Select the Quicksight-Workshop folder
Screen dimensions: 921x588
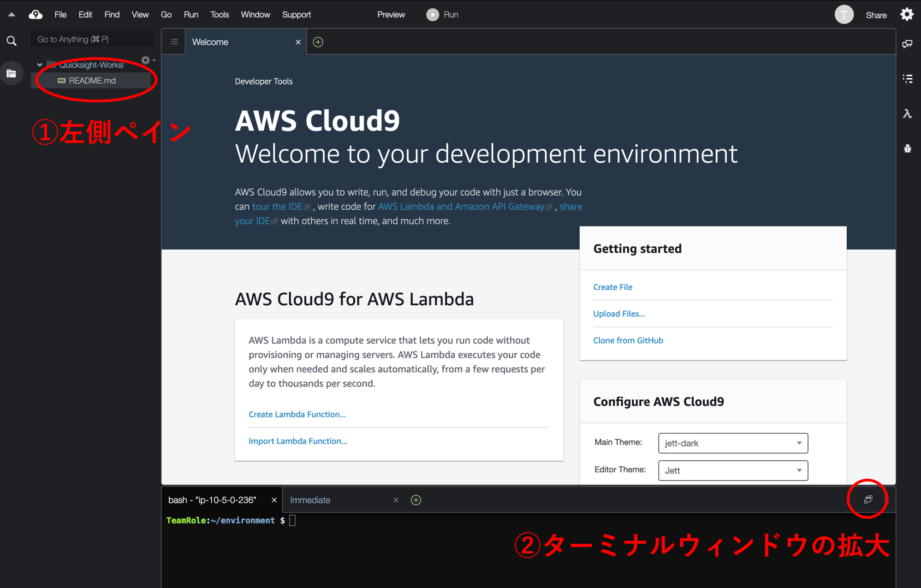click(x=91, y=65)
